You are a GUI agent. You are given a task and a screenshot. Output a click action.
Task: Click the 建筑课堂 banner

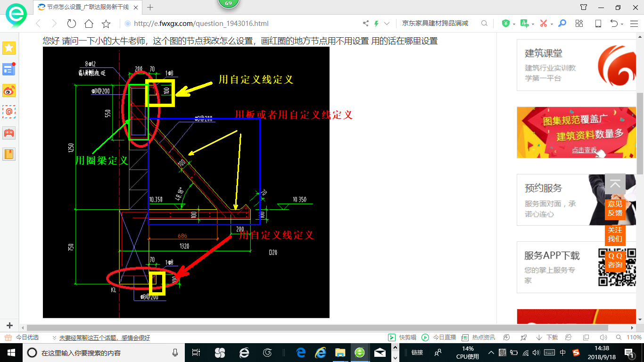[x=577, y=65]
